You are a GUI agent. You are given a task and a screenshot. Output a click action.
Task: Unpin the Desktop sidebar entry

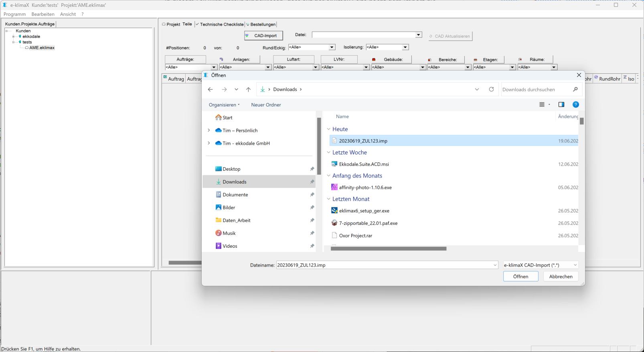[x=312, y=169]
